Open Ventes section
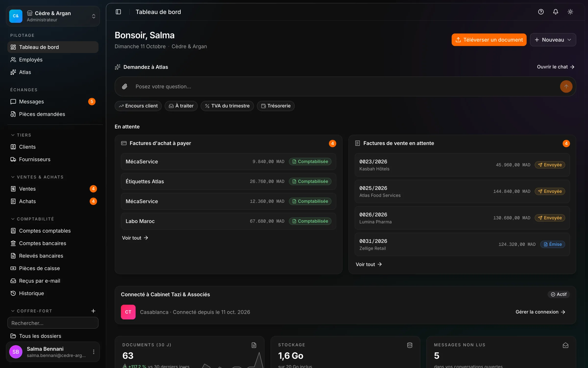 click(x=53, y=189)
